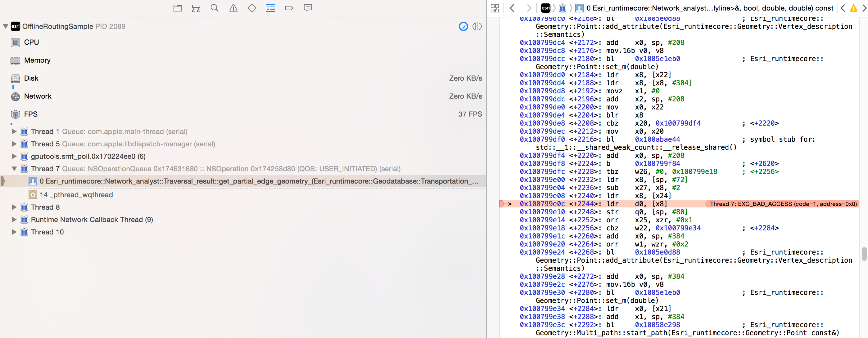Select the Debug navigator icon
Screen dimensions: 868x338
(271, 8)
